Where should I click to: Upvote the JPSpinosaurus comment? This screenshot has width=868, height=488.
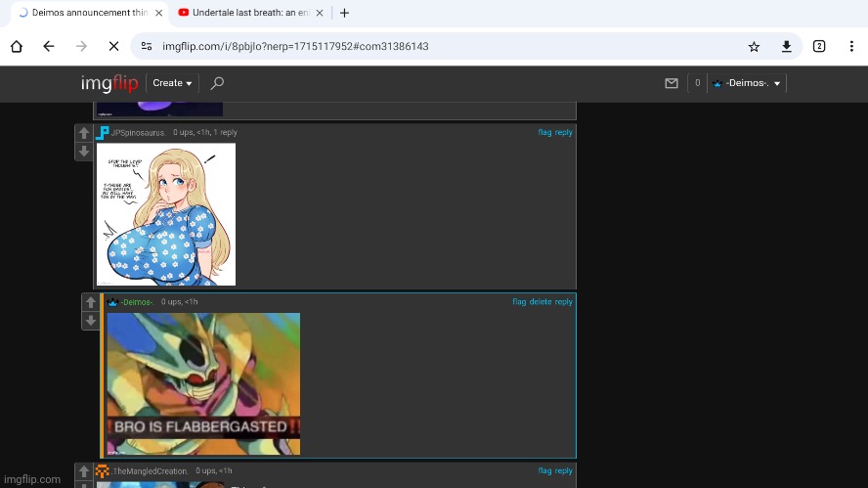point(84,134)
